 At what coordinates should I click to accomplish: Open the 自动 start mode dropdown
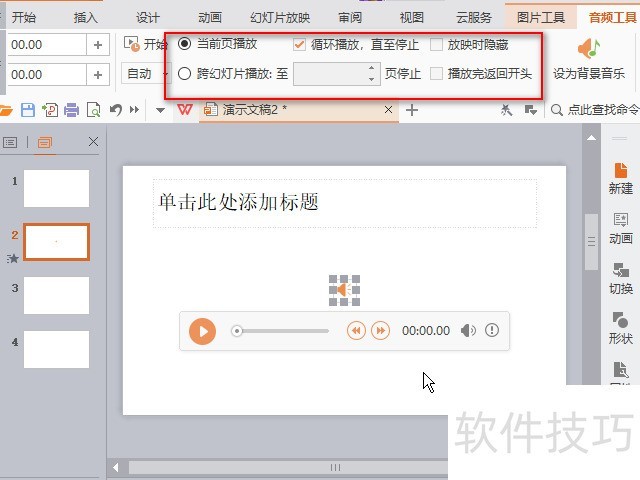pos(145,74)
